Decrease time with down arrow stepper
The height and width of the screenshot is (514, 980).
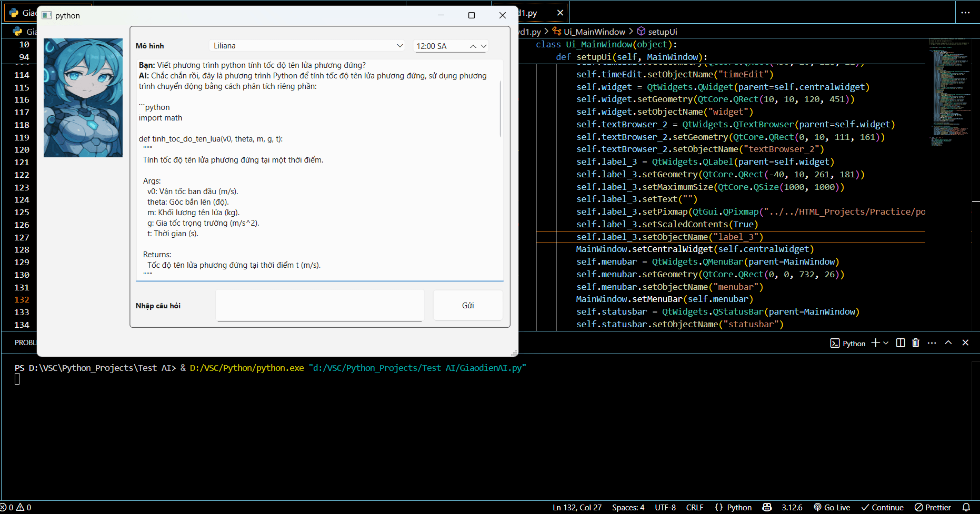coord(484,46)
